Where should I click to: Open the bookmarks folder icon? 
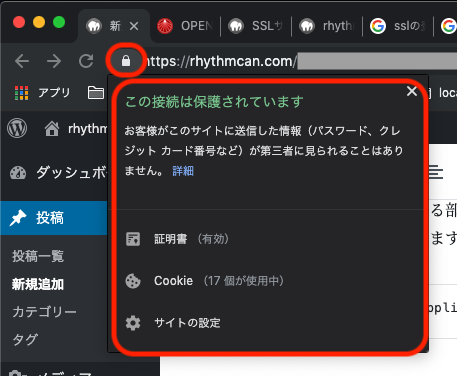point(96,93)
